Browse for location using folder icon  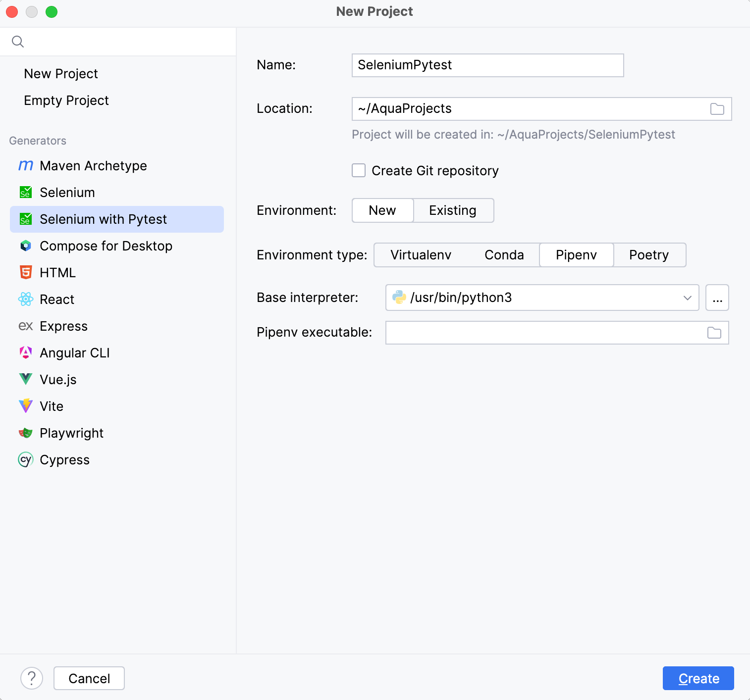click(x=717, y=109)
